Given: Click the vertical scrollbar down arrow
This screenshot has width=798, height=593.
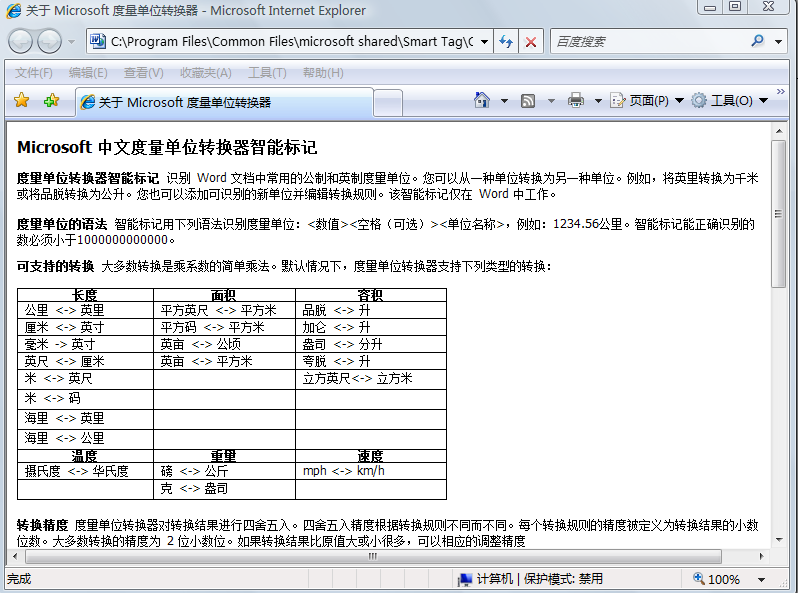Looking at the screenshot, I should pyautogui.click(x=779, y=540).
